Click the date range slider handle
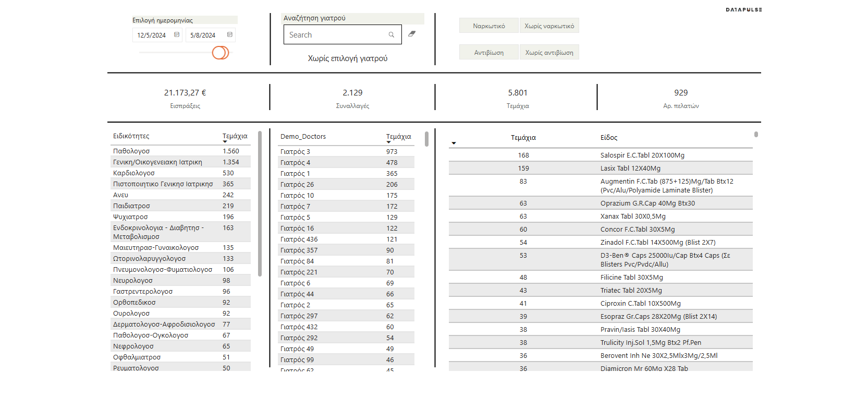Viewport: 868px width, 420px height. click(x=220, y=53)
